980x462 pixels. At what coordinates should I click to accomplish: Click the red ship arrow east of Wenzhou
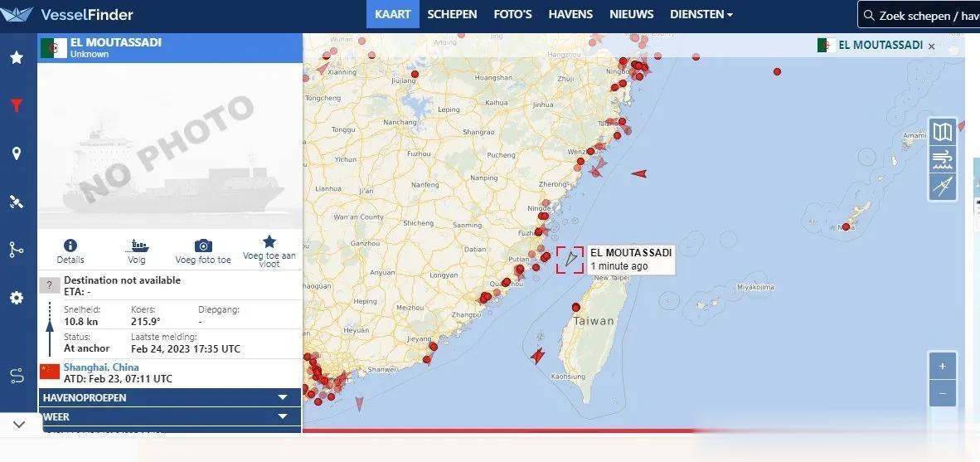pyautogui.click(x=638, y=174)
